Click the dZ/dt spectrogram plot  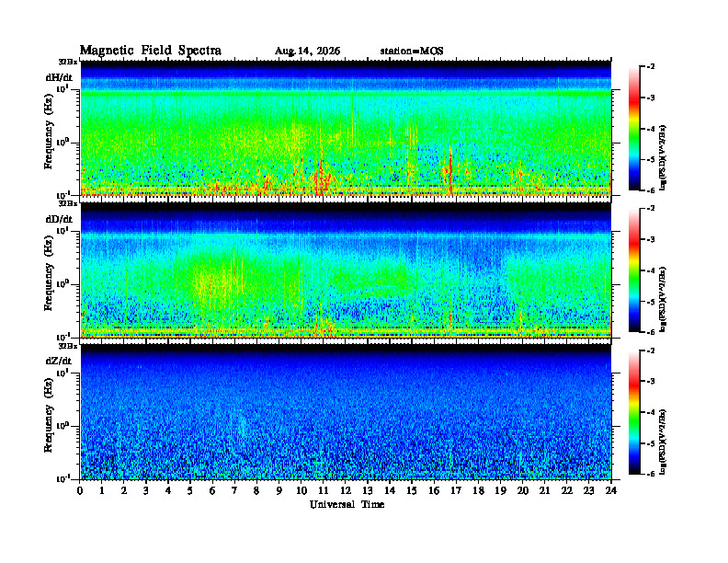tap(346, 411)
